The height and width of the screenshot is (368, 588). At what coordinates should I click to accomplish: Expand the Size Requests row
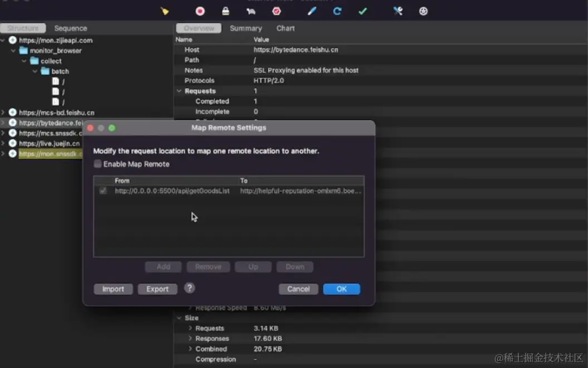[x=190, y=328]
